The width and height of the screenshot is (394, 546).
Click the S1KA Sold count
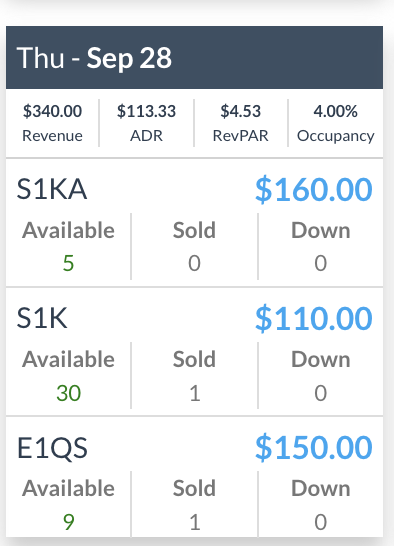pos(194,263)
